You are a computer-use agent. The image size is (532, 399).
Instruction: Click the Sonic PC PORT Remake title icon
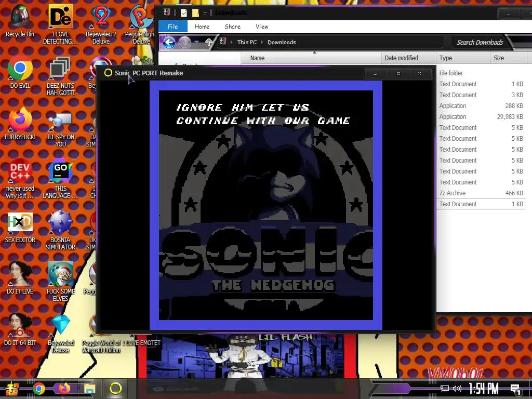coord(108,73)
